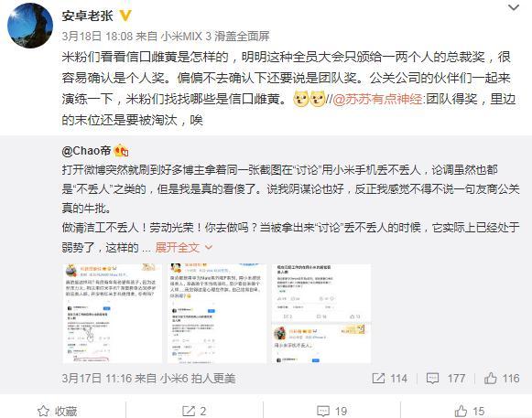Open the post options chevron menu
The width and height of the screenshot is (532, 418).
point(514,7)
